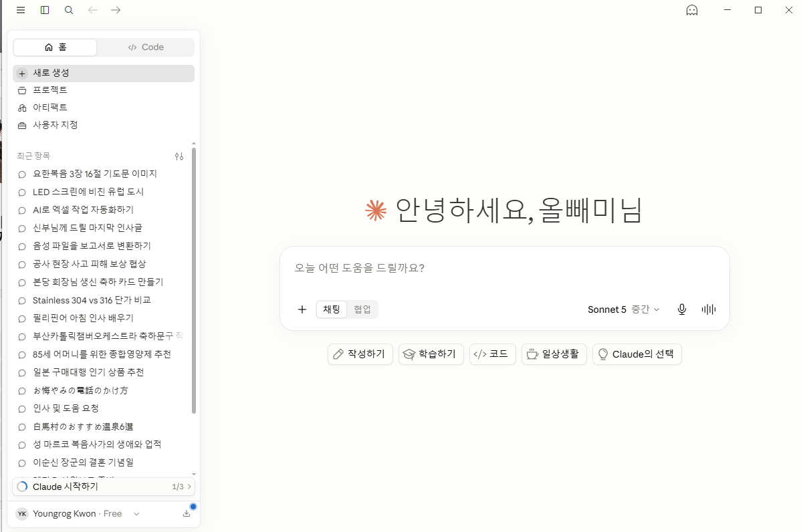Click the download icon at sidebar bottom

click(186, 513)
